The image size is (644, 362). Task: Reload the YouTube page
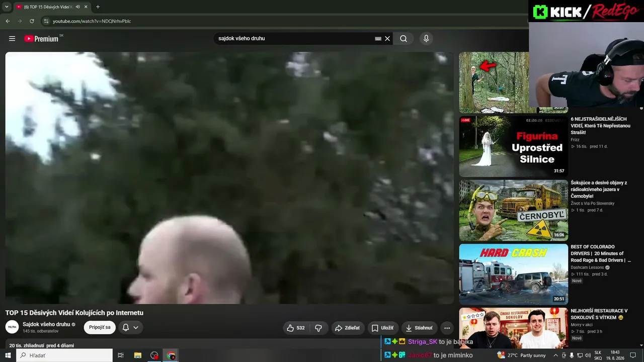(32, 21)
